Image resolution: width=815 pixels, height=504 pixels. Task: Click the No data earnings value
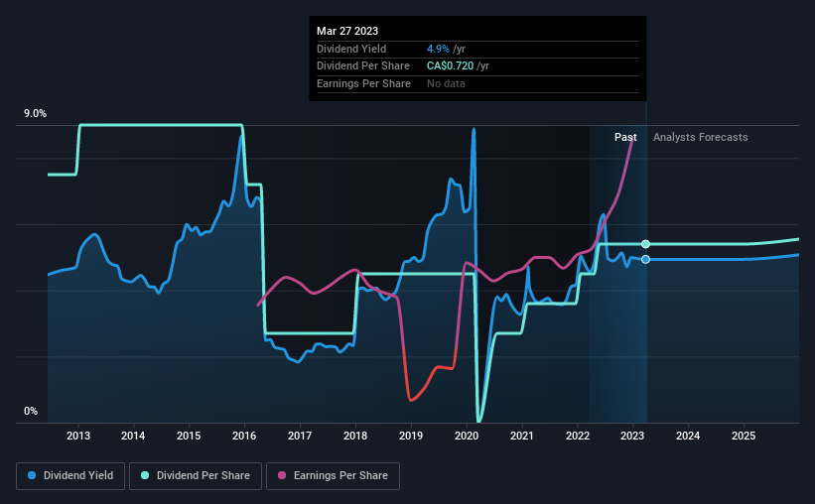point(446,83)
